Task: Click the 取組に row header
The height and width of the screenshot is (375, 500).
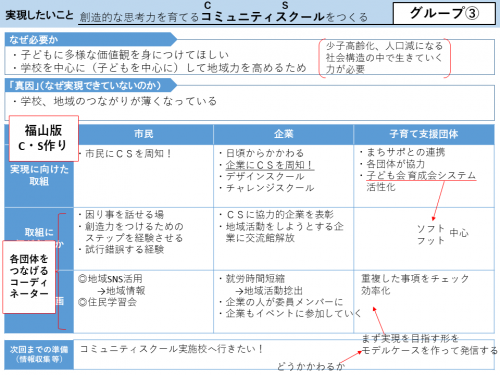Action: 39,232
